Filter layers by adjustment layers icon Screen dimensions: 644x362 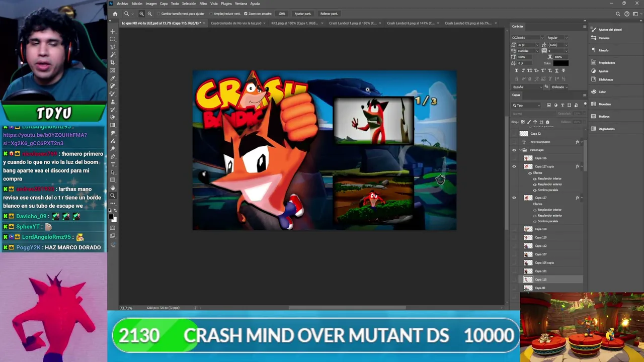[555, 105]
